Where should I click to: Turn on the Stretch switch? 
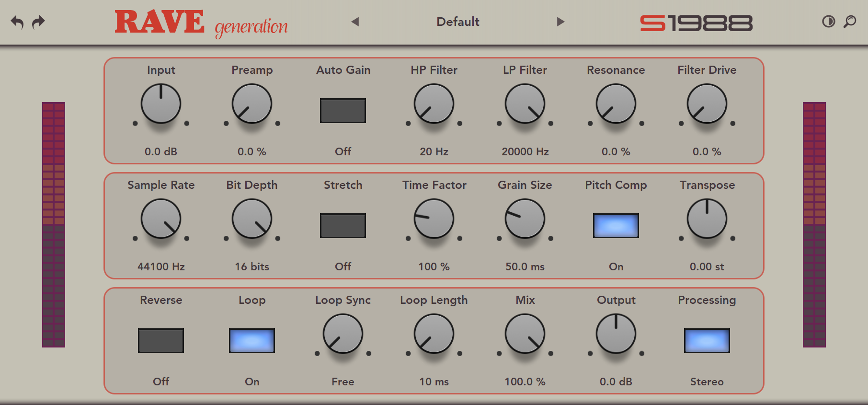point(343,226)
